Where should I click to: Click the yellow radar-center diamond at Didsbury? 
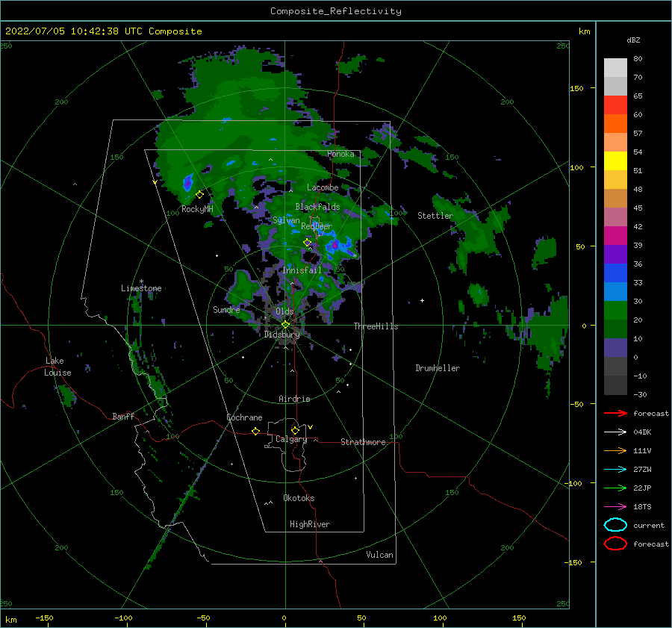[285, 325]
